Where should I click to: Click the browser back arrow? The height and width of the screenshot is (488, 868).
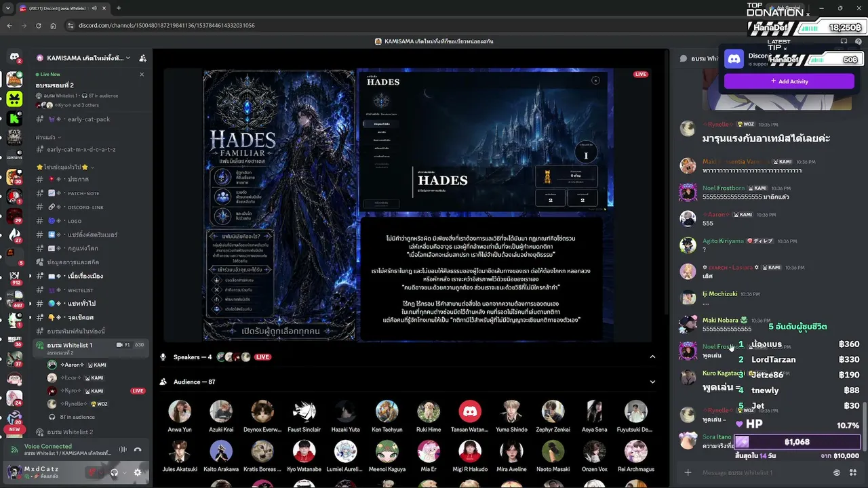pyautogui.click(x=9, y=25)
